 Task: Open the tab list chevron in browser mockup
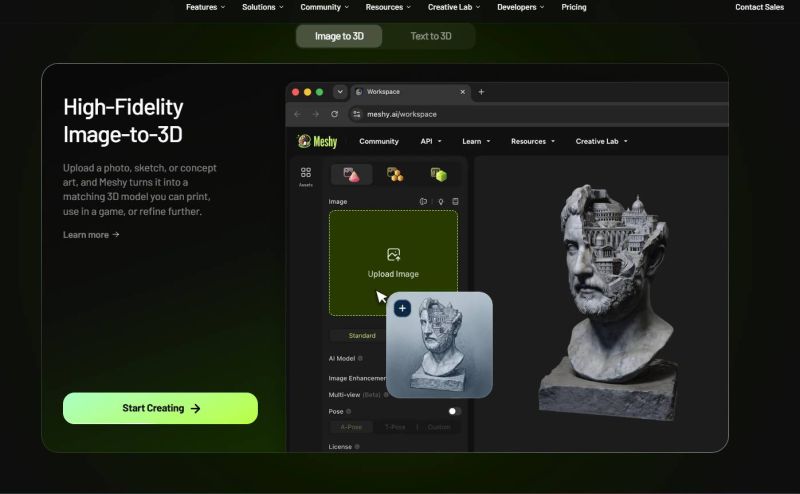[340, 92]
